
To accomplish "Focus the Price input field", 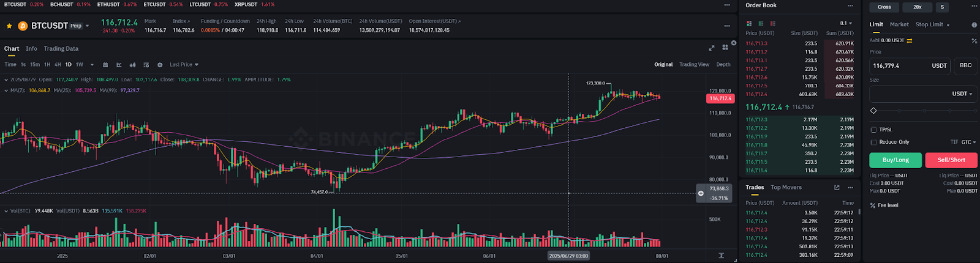I will coord(910,65).
